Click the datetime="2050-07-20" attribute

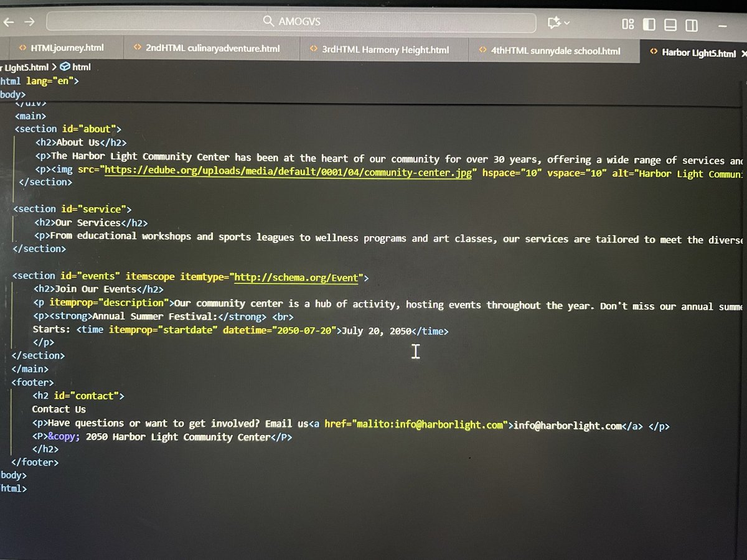280,330
